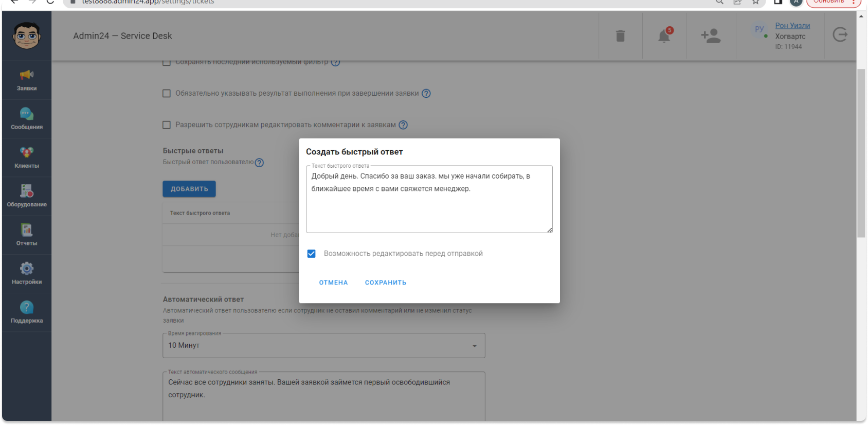Click the page vertical scrollbar

861,153
